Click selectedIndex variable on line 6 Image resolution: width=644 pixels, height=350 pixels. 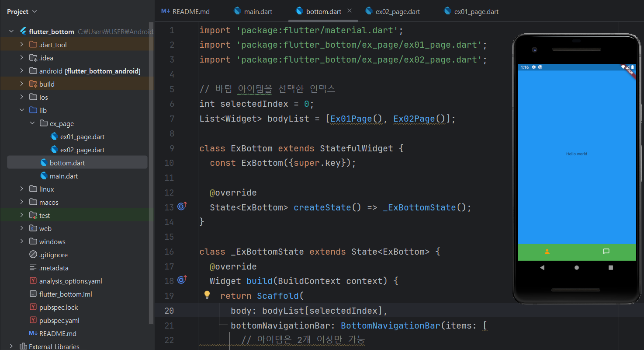[x=254, y=104]
